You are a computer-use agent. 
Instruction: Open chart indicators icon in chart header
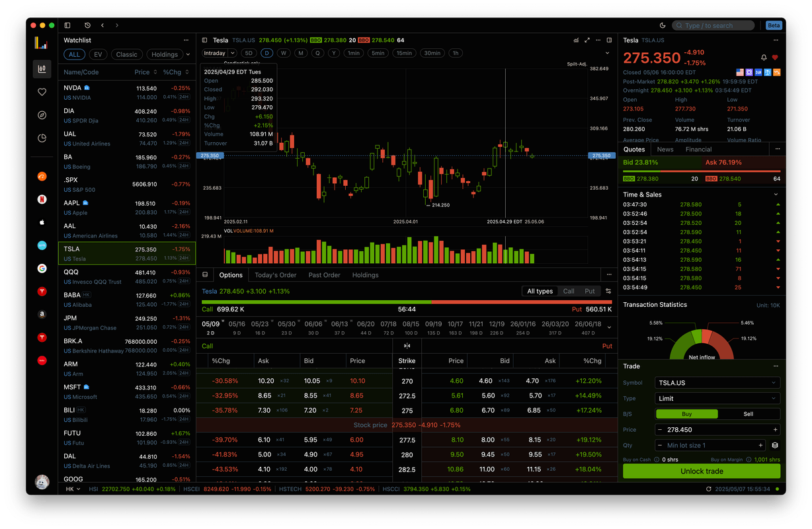pyautogui.click(x=576, y=40)
